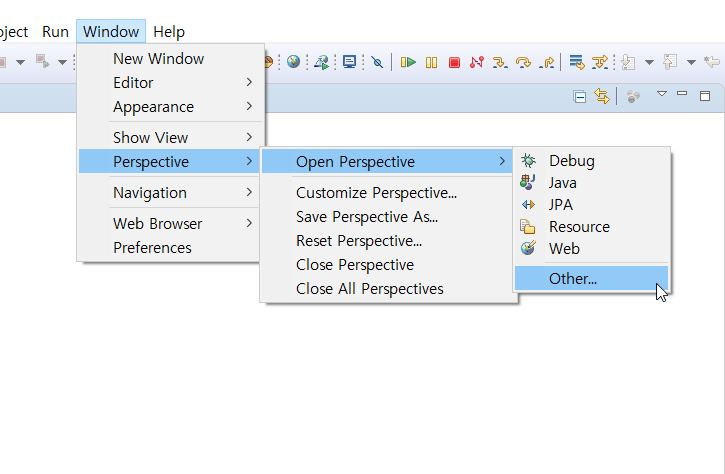Open the Next Annotation dropdown arrow
This screenshot has width=725, height=474.
pyautogui.click(x=649, y=62)
